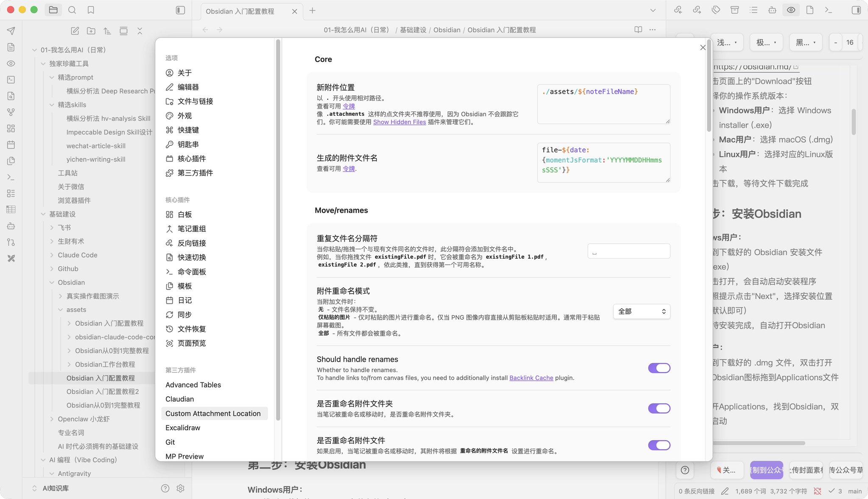Open templates ribbon copy icon
Viewport: 868px width, 499px height.
pos(11,161)
